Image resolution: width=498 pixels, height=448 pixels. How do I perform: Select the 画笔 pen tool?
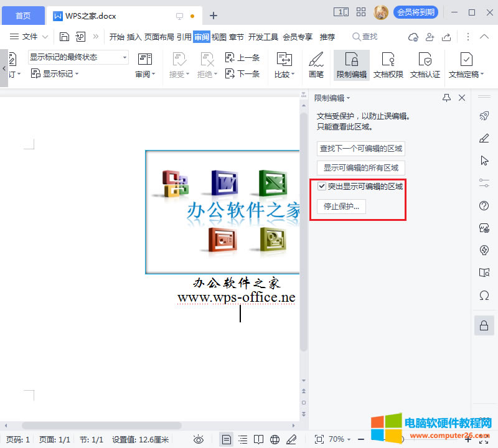(316, 65)
